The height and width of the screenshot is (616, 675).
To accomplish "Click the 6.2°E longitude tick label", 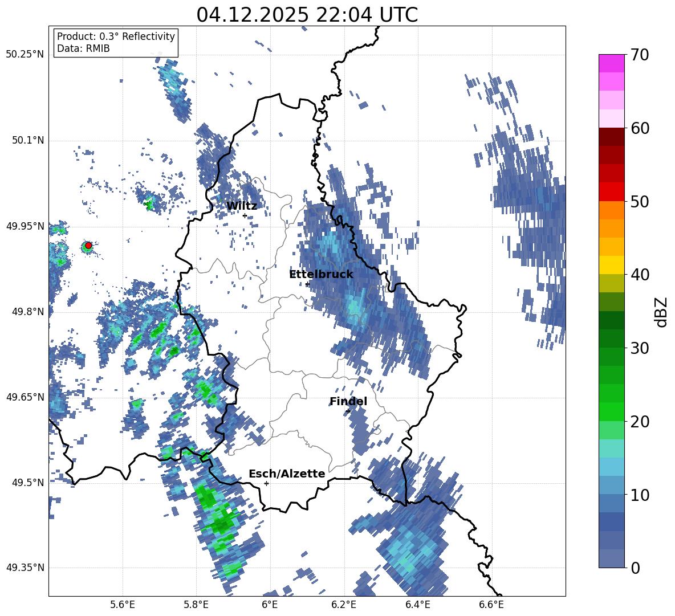I will point(344,605).
